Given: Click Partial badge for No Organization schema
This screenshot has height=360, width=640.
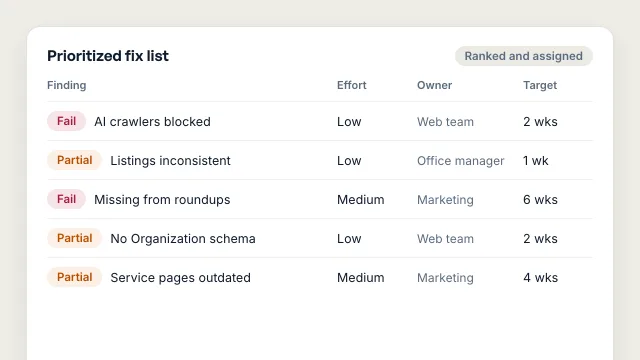Looking at the screenshot, I should (74, 238).
